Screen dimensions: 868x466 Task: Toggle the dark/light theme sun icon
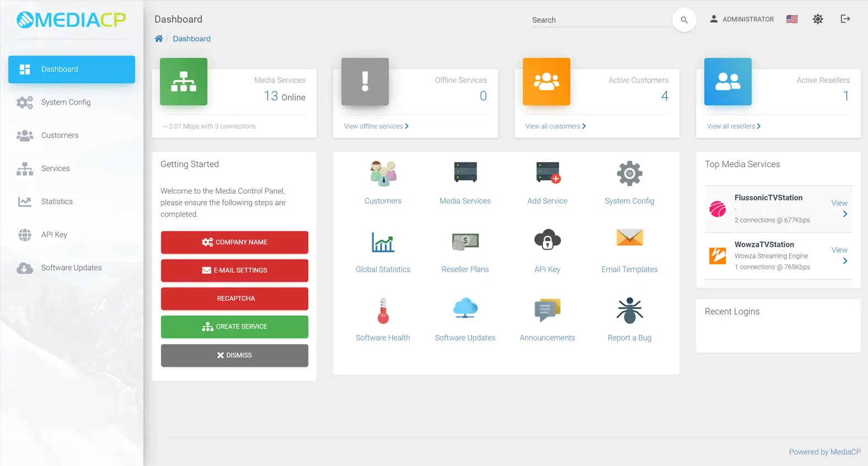point(818,19)
